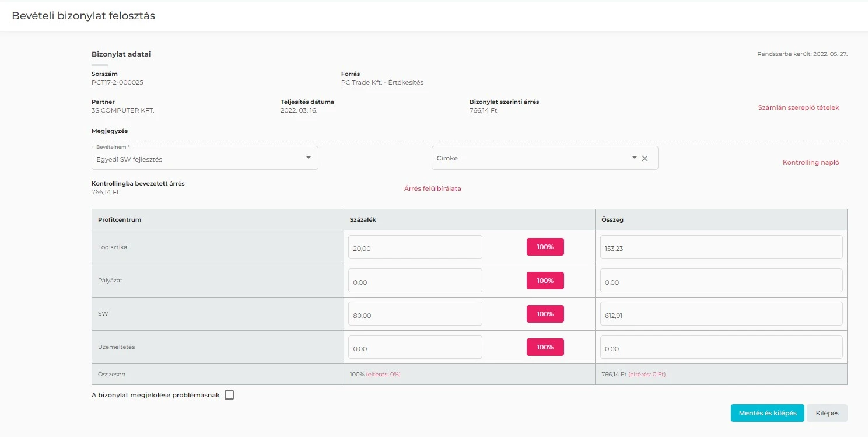Focus the Üzemeltetés amount input field

(x=720, y=347)
